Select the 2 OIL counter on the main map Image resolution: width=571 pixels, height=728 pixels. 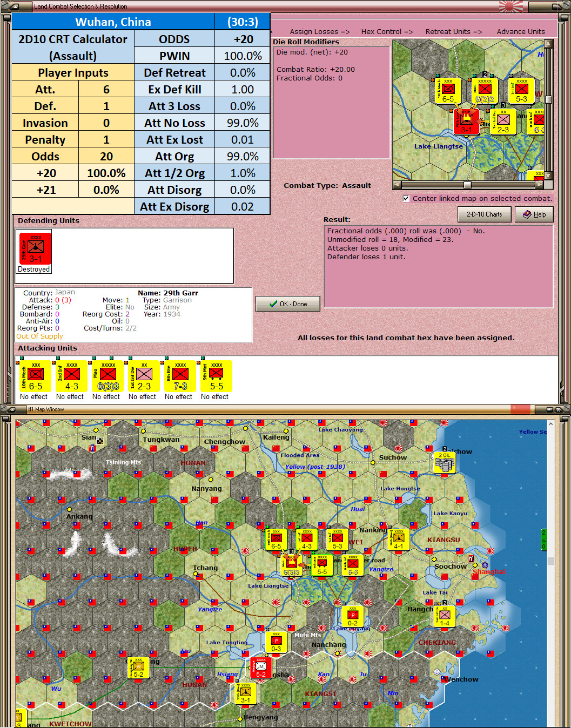tap(445, 462)
